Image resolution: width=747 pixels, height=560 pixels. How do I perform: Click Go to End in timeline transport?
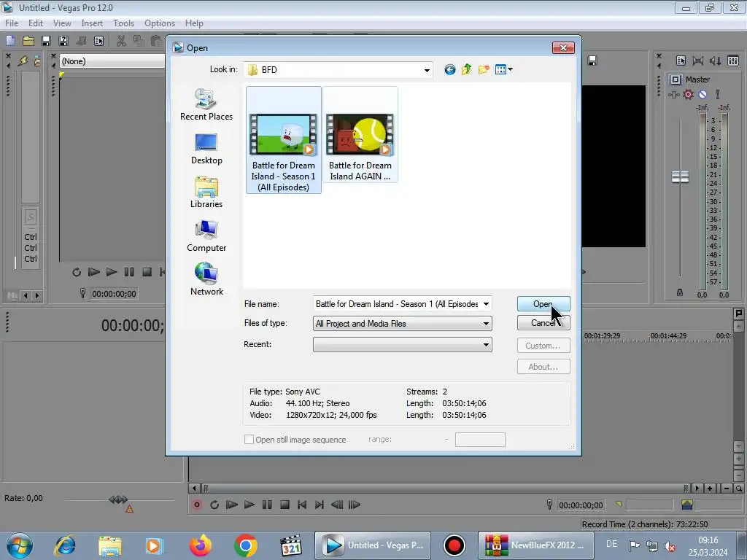(x=320, y=505)
